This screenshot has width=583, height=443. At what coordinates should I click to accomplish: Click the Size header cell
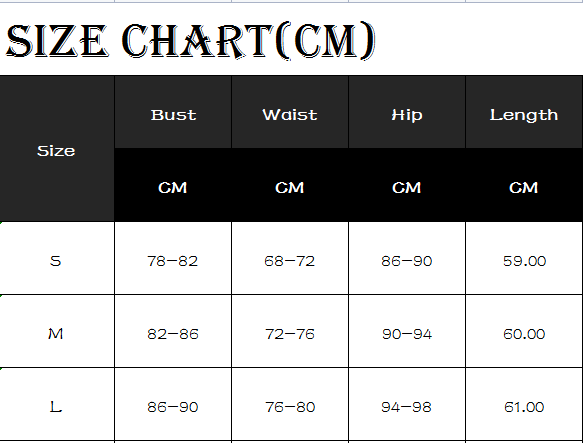(57, 149)
